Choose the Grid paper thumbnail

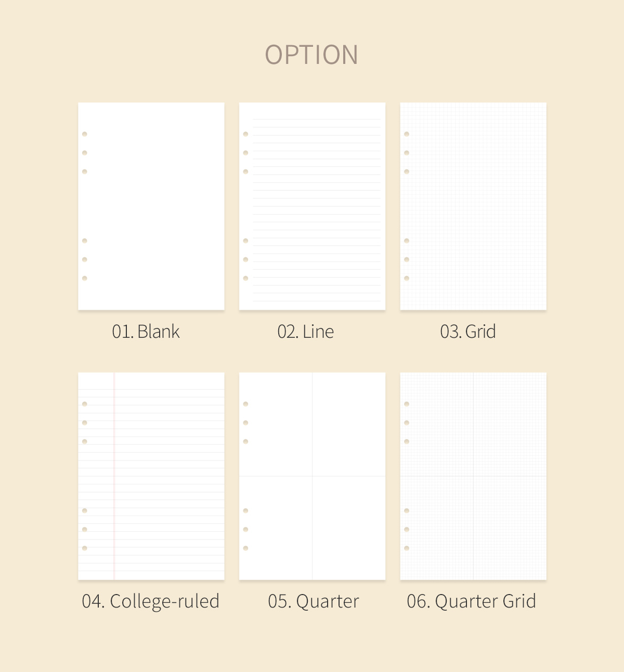473,206
